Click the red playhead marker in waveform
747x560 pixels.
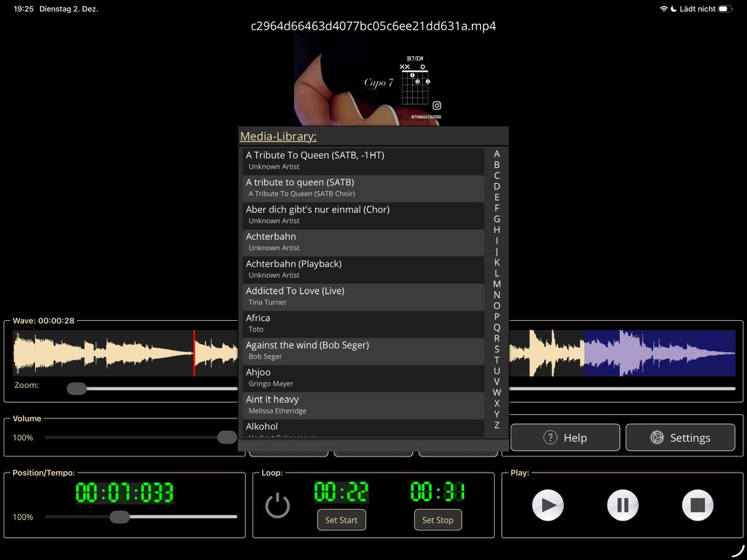coord(194,353)
